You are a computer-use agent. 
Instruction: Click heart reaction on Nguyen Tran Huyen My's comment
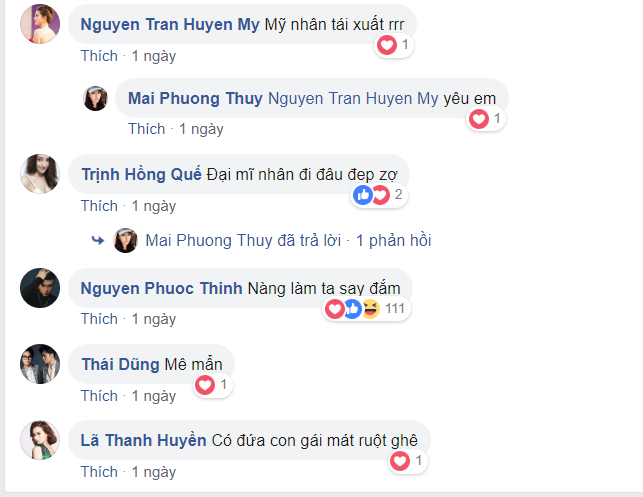[386, 45]
